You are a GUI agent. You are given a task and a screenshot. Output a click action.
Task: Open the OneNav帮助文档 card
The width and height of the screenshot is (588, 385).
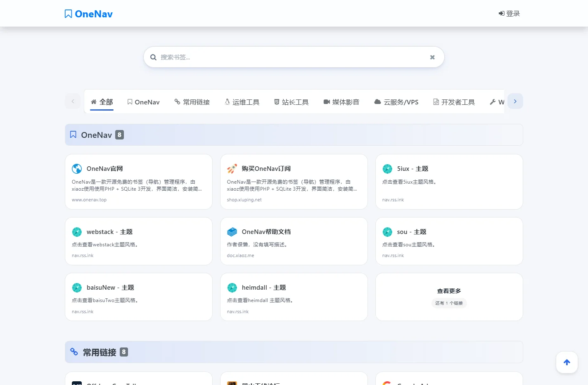click(294, 241)
